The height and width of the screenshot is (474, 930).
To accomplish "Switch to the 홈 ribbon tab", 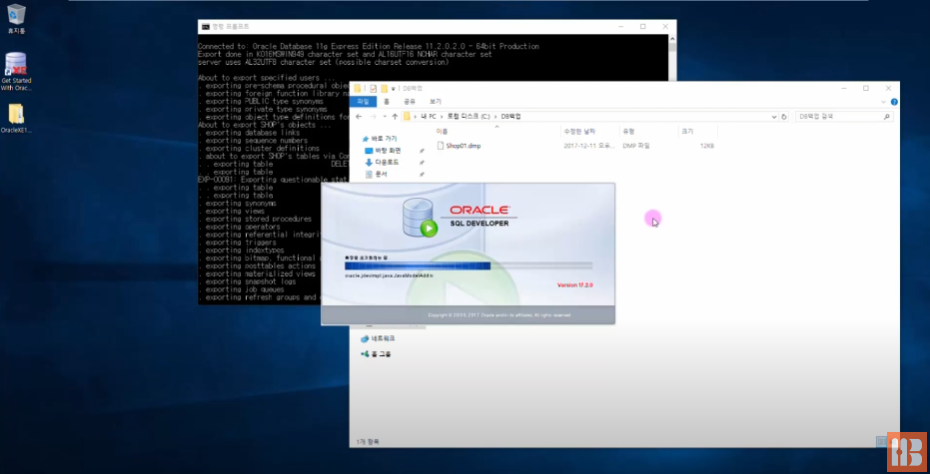I will (387, 101).
